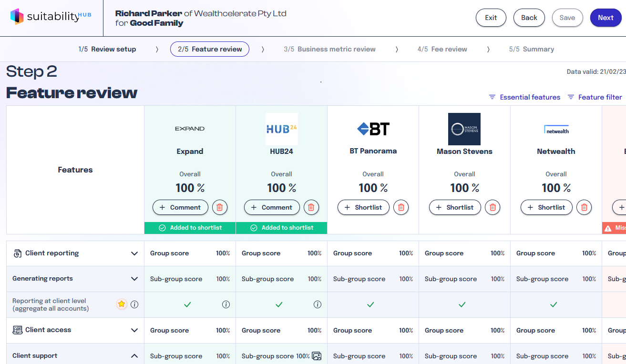Click Expand's Overall 100 % score
The width and height of the screenshot is (626, 364).
coord(190,188)
